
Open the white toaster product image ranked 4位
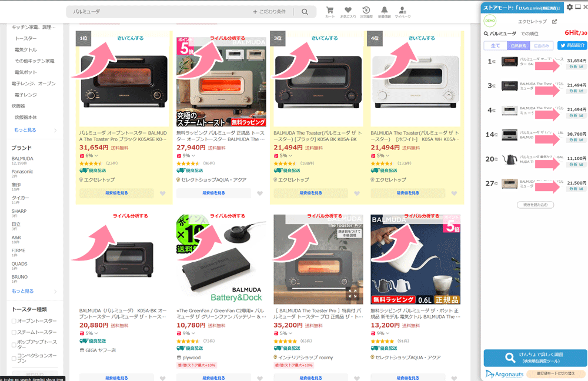point(415,81)
